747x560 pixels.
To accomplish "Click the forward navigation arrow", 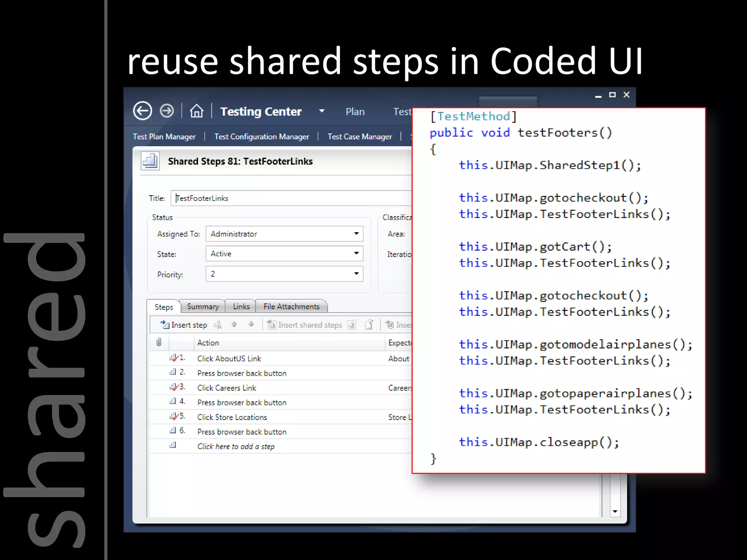I will tap(167, 111).
